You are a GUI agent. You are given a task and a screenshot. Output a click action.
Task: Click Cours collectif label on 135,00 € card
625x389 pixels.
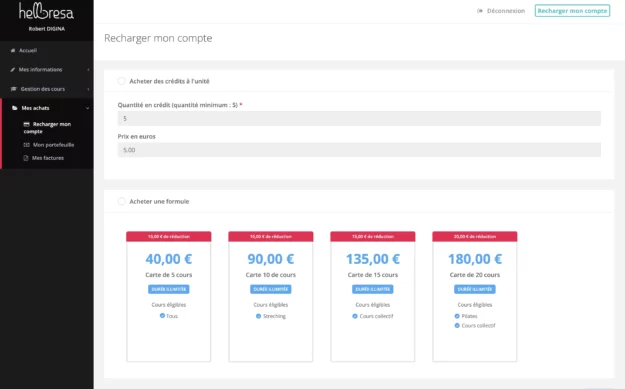376,316
